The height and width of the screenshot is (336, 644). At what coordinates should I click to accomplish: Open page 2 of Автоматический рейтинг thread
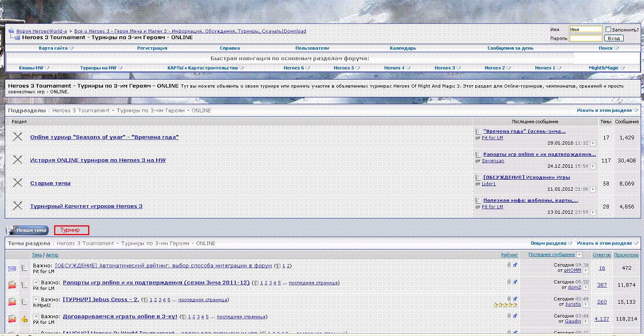tap(289, 266)
